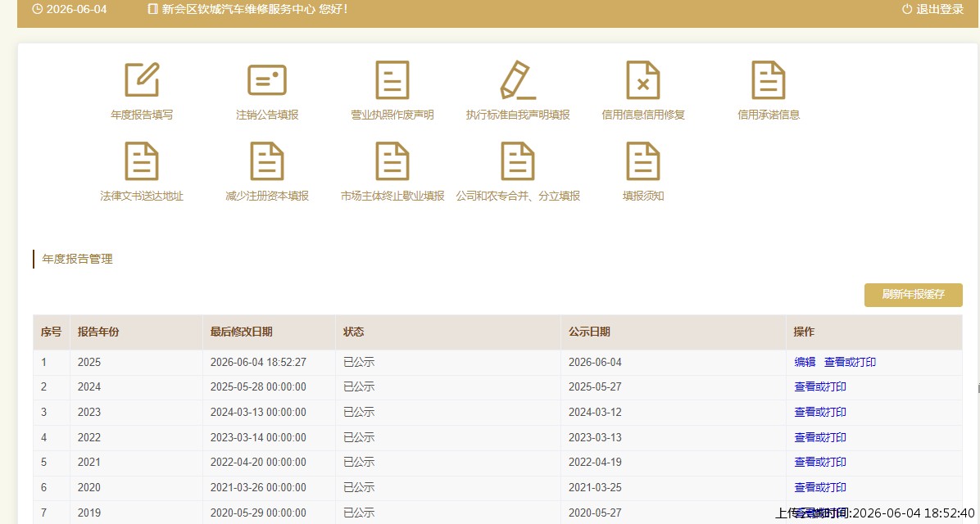Click the enterprise icon before 新会区钦城汽车维修服务中心

coord(153,9)
